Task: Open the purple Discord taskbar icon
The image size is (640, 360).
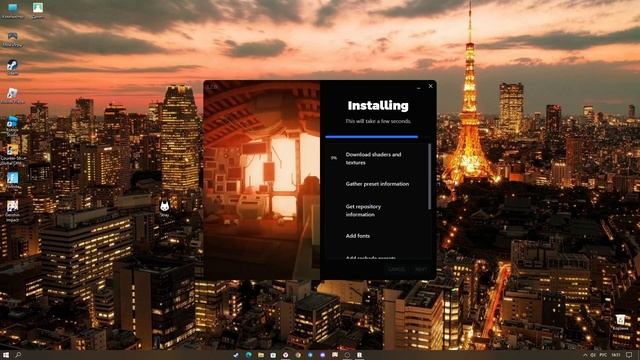Action: (322, 355)
